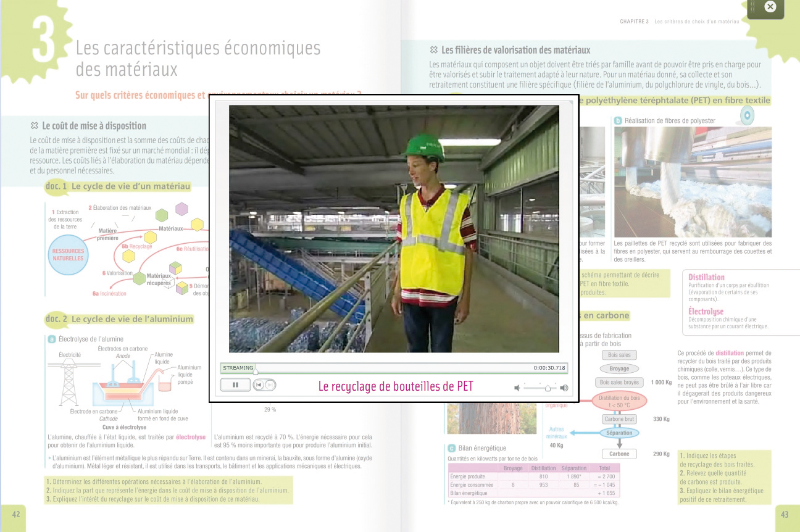Viewport: 800px width, 532px height.
Task: Open the disc media icon on page 43
Action: (747, 114)
